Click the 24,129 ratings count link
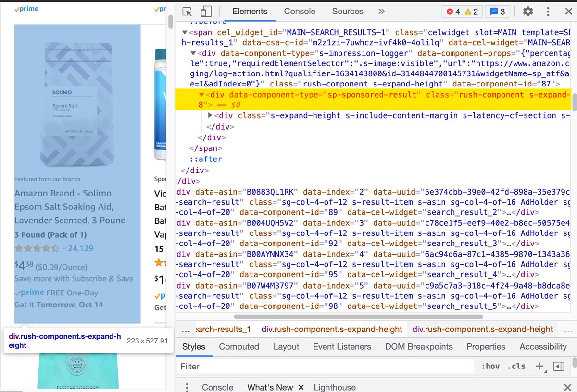This screenshot has width=577, height=392. (x=81, y=248)
